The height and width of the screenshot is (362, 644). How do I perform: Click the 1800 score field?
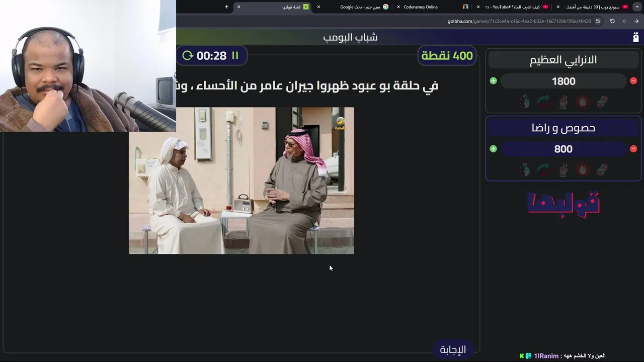pyautogui.click(x=563, y=81)
